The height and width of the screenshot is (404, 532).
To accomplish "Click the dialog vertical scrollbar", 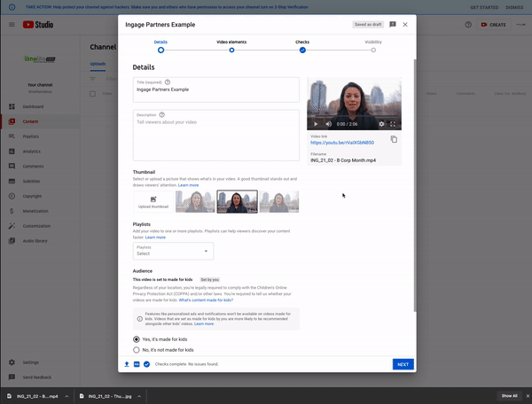I will (x=414, y=185).
